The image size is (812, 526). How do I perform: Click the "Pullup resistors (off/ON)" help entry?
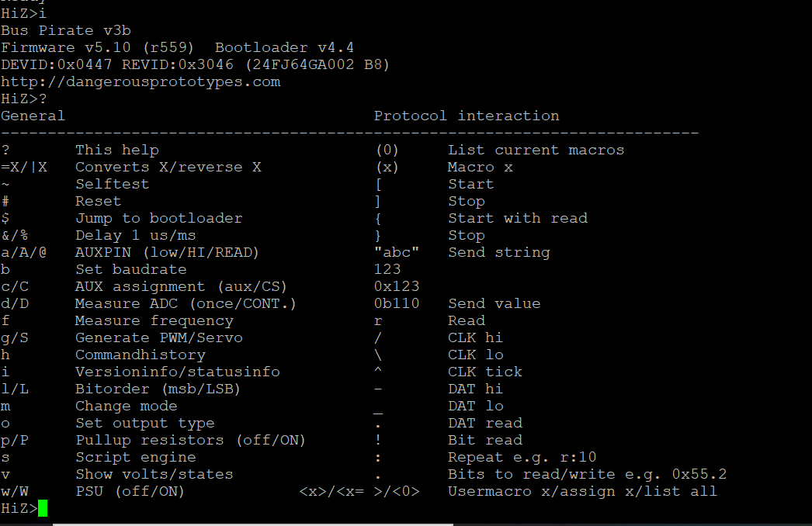[x=190, y=440]
